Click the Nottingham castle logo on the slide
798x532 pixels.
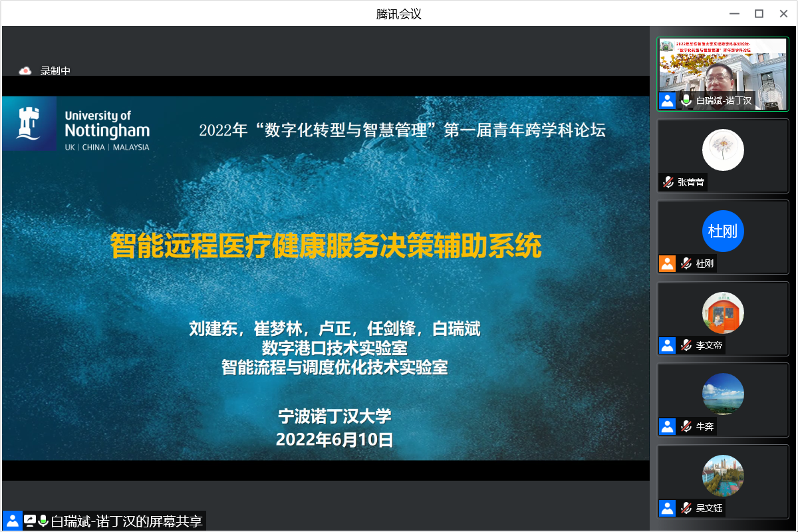[x=29, y=124]
